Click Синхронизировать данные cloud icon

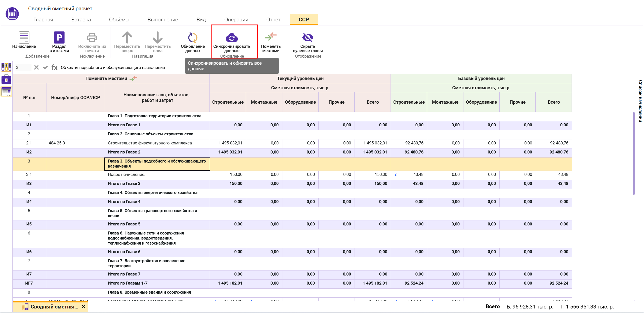pos(232,38)
